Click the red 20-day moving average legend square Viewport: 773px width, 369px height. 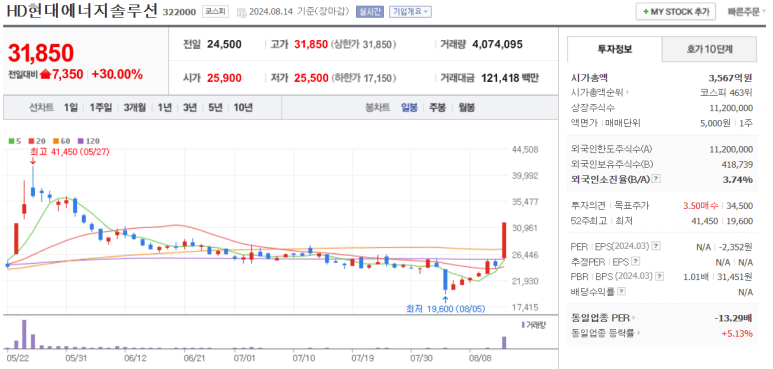tap(31, 140)
